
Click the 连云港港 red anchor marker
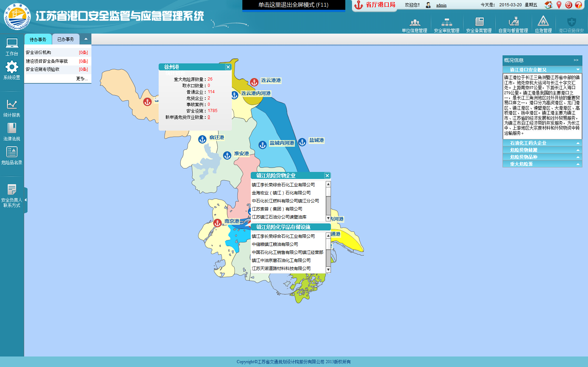pyautogui.click(x=254, y=82)
